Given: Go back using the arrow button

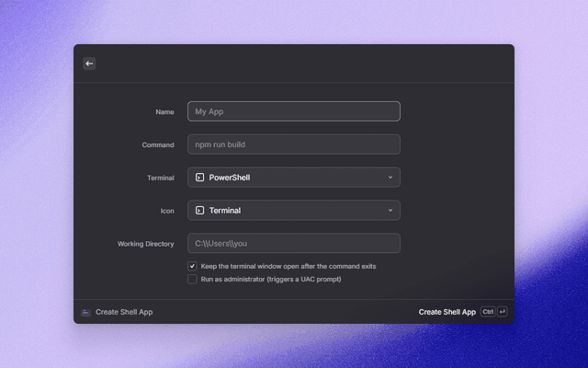Looking at the screenshot, I should pos(89,63).
